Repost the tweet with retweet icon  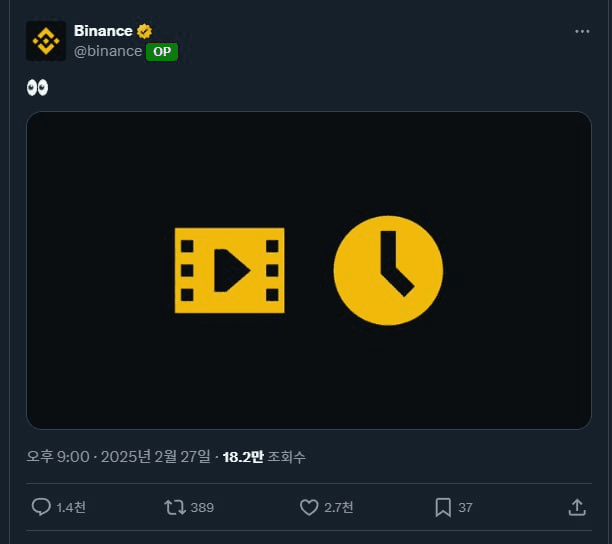pos(175,507)
